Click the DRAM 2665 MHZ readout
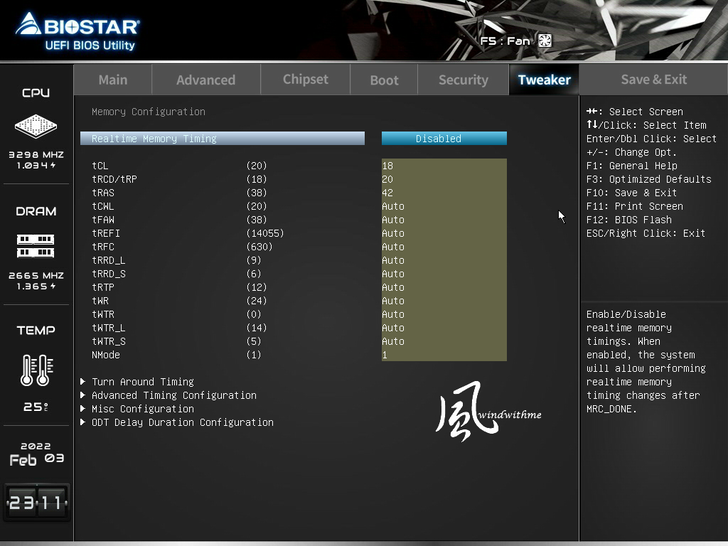 [36, 275]
